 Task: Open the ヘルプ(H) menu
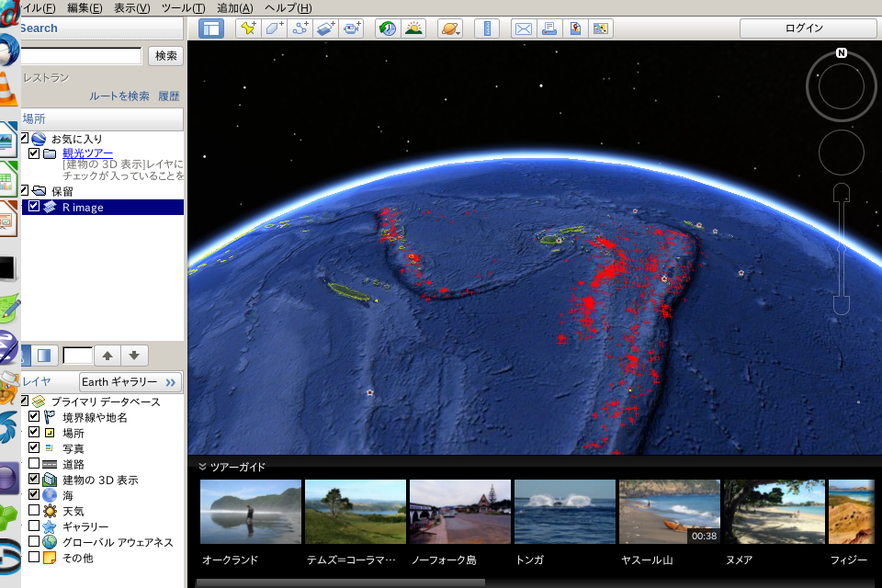[x=288, y=8]
